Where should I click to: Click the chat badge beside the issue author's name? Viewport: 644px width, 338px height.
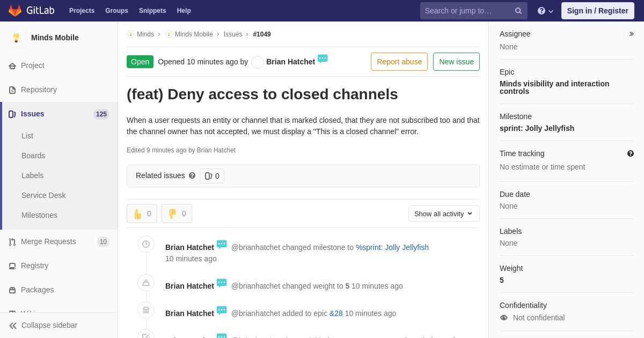point(323,59)
